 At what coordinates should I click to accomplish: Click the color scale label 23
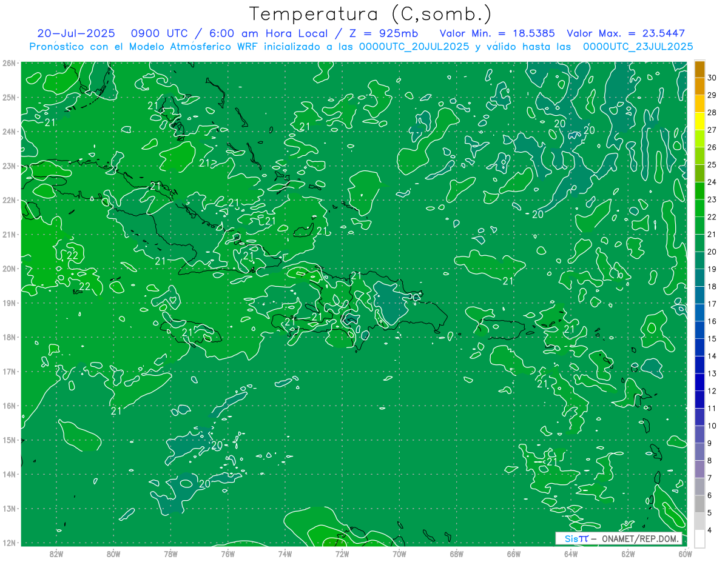point(712,199)
